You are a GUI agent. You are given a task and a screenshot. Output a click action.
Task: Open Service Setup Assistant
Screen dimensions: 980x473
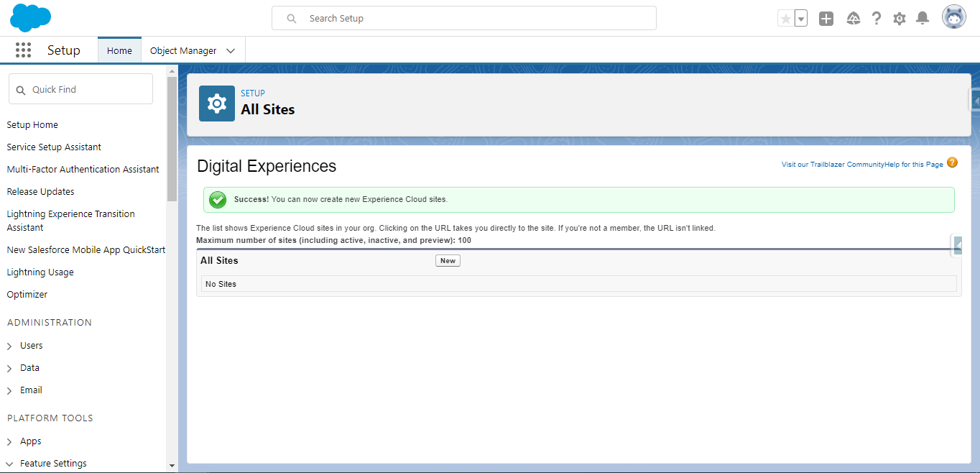point(54,147)
